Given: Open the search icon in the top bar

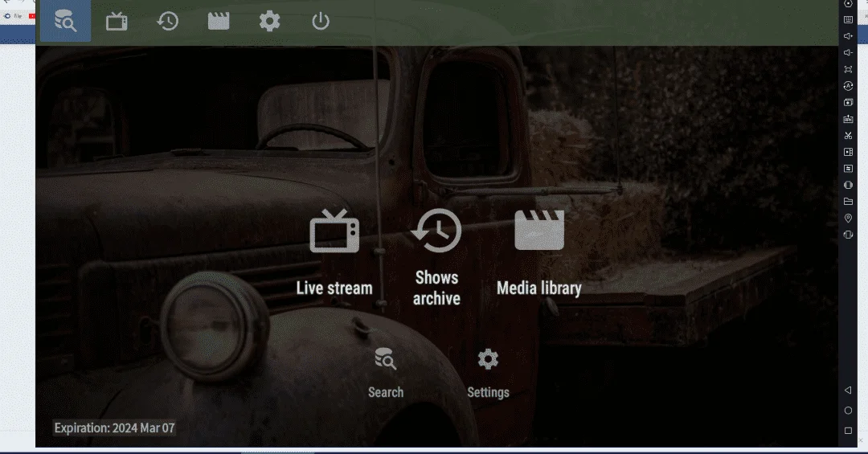Looking at the screenshot, I should tap(65, 21).
